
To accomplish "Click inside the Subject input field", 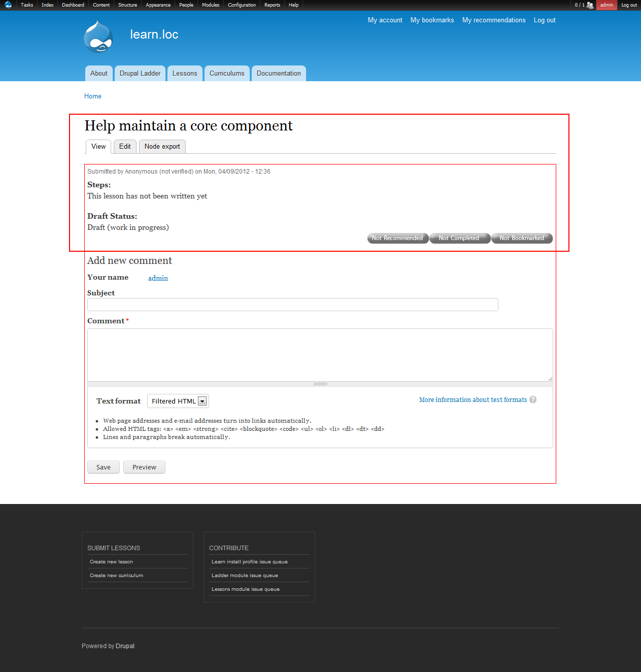I will 292,305.
